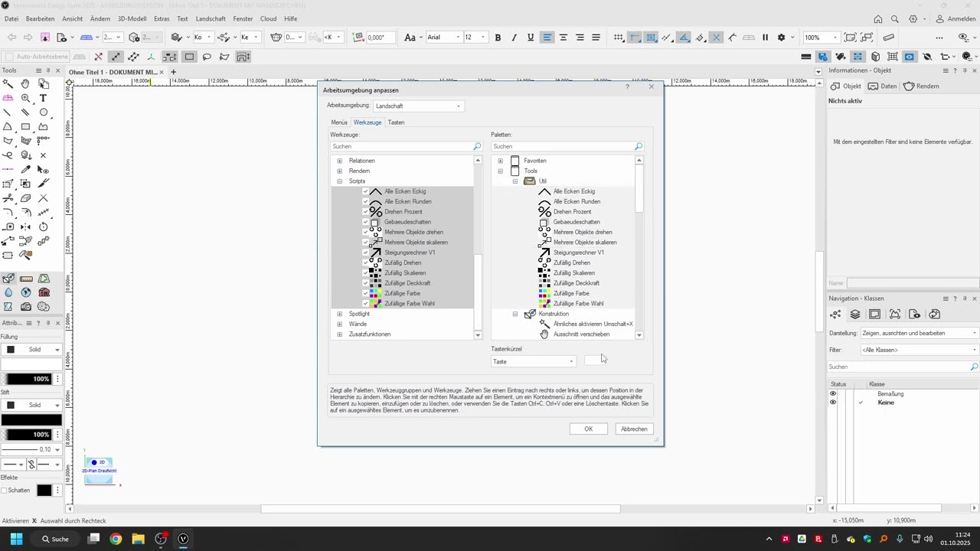
Task: Uncheck Gebaeudeschatten checkbox
Action: 365,222
